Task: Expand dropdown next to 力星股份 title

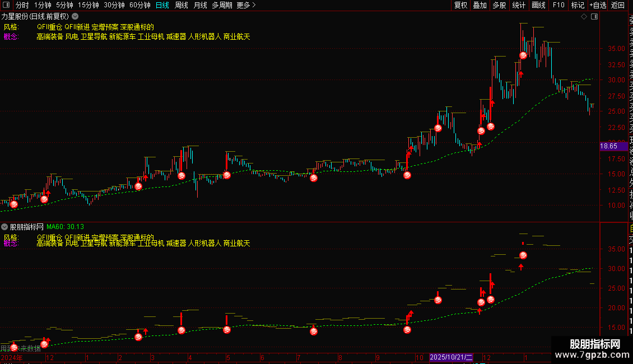Action: tap(75, 17)
